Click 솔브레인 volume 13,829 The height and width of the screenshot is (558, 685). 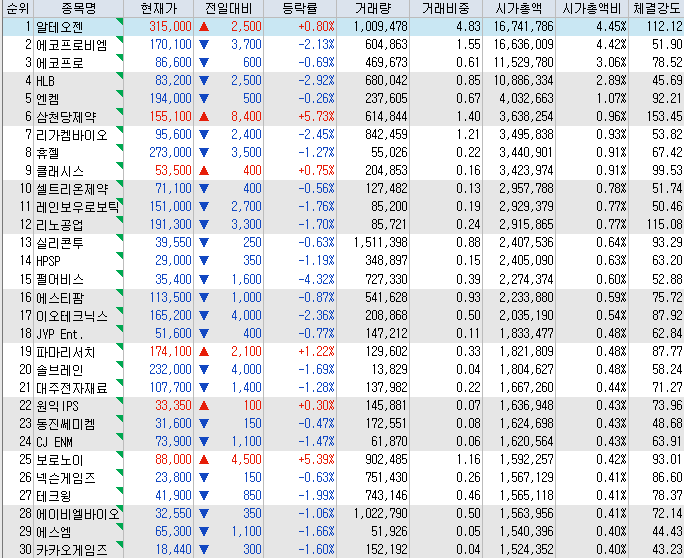click(389, 369)
